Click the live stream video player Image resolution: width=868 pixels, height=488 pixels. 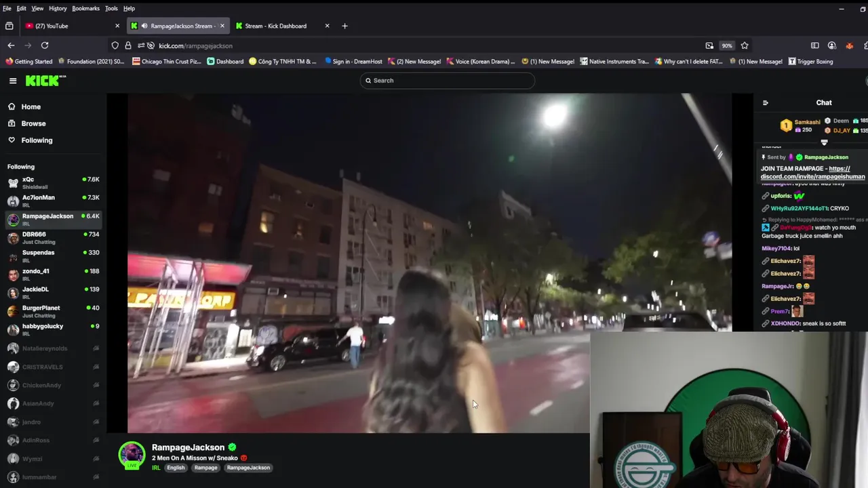(429, 263)
